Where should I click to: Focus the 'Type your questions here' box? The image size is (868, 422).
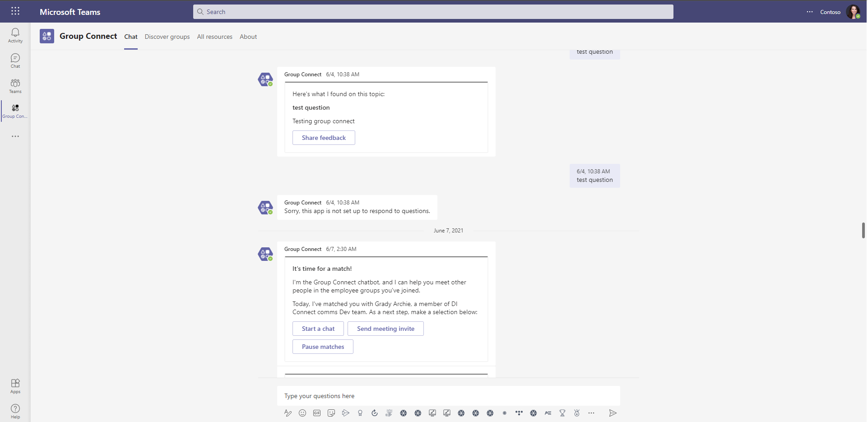point(449,396)
